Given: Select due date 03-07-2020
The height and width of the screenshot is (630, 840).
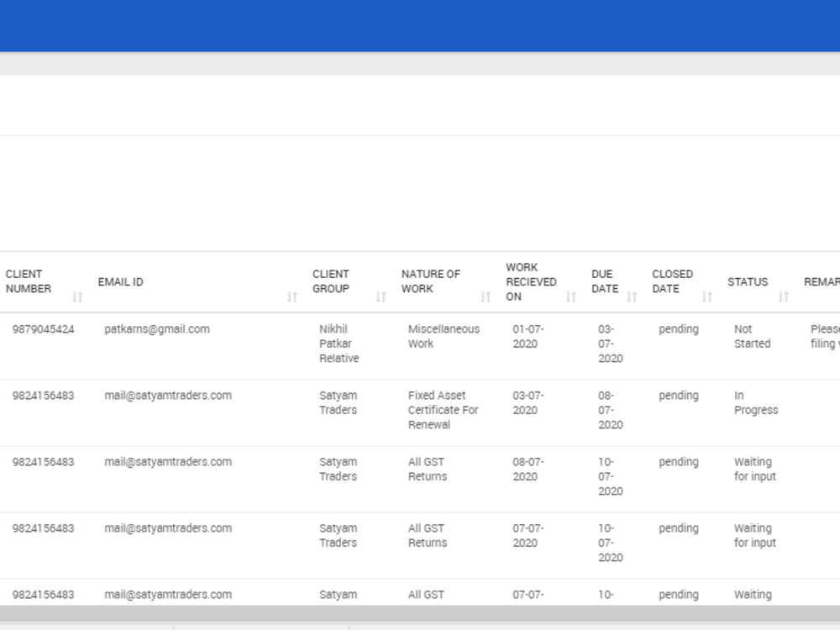Looking at the screenshot, I should [x=610, y=344].
